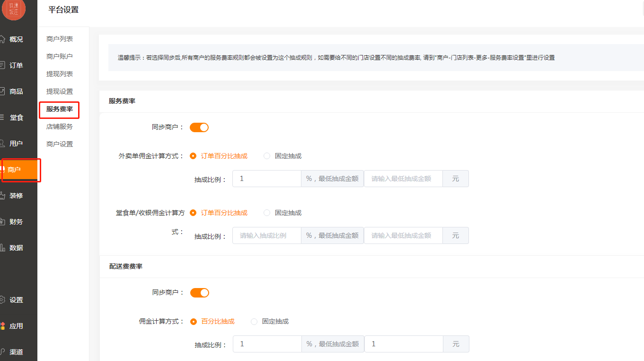This screenshot has width=644, height=361.
Task: Click the 平台设置 page title
Action: pyautogui.click(x=63, y=9)
